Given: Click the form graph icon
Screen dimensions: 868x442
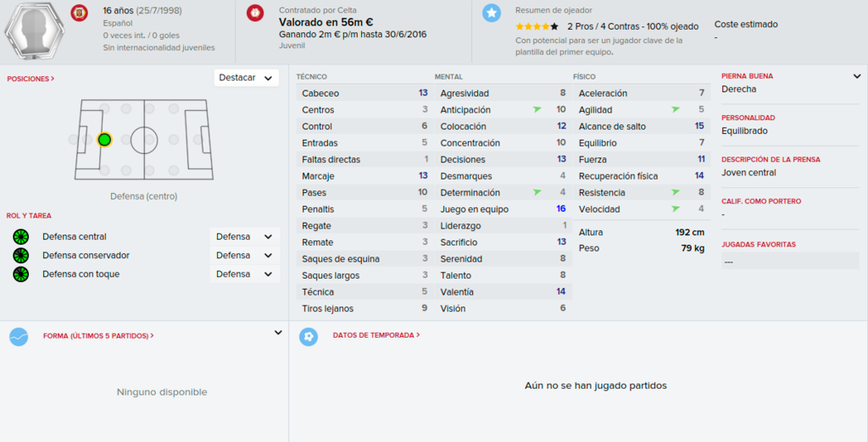Looking at the screenshot, I should (19, 336).
